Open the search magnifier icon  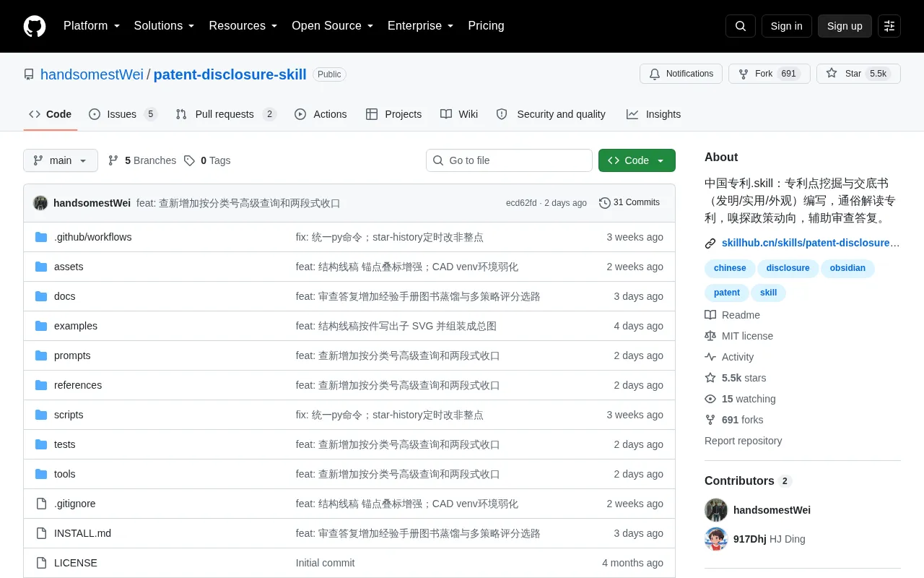click(x=741, y=26)
